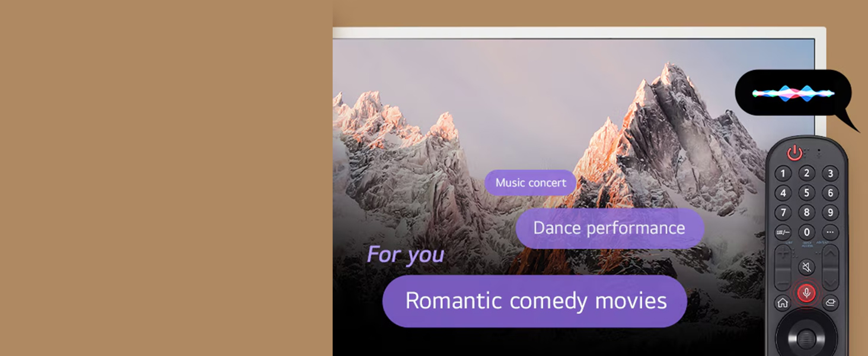Click the center scroll wheel on the remote

(806, 338)
